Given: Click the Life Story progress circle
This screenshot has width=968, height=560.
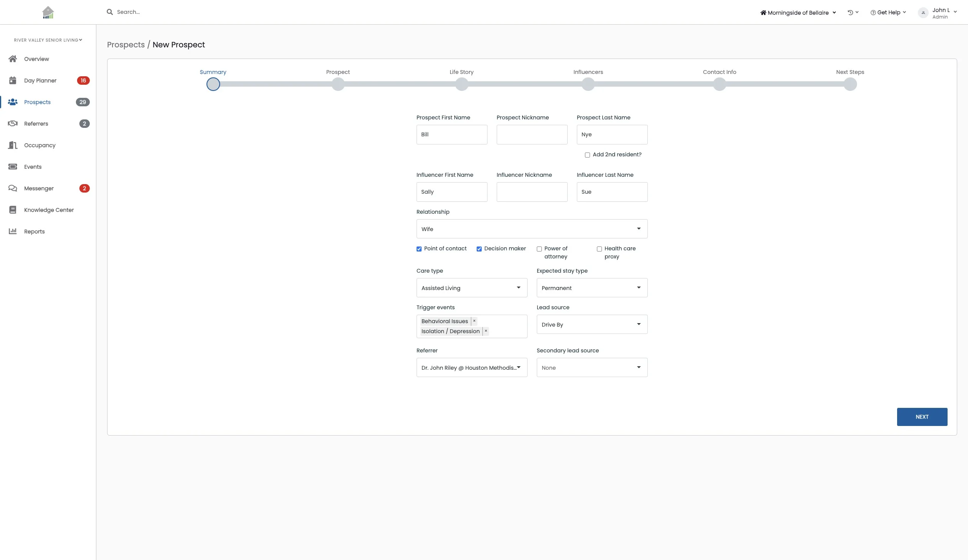Looking at the screenshot, I should coord(462,84).
